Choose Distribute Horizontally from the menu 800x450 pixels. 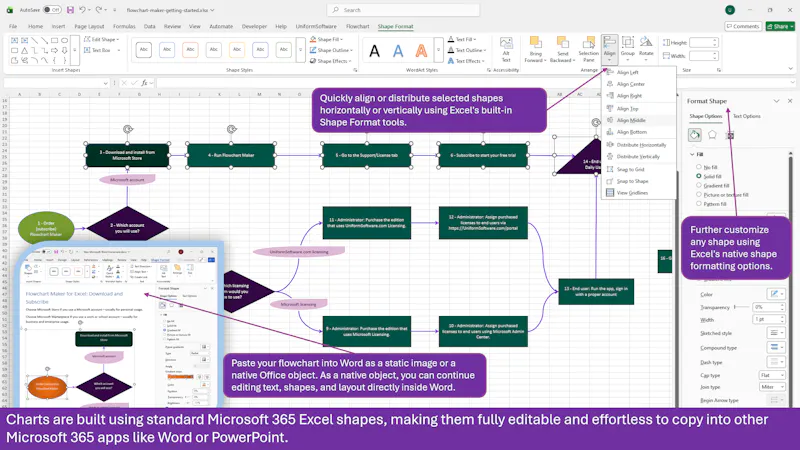point(639,145)
